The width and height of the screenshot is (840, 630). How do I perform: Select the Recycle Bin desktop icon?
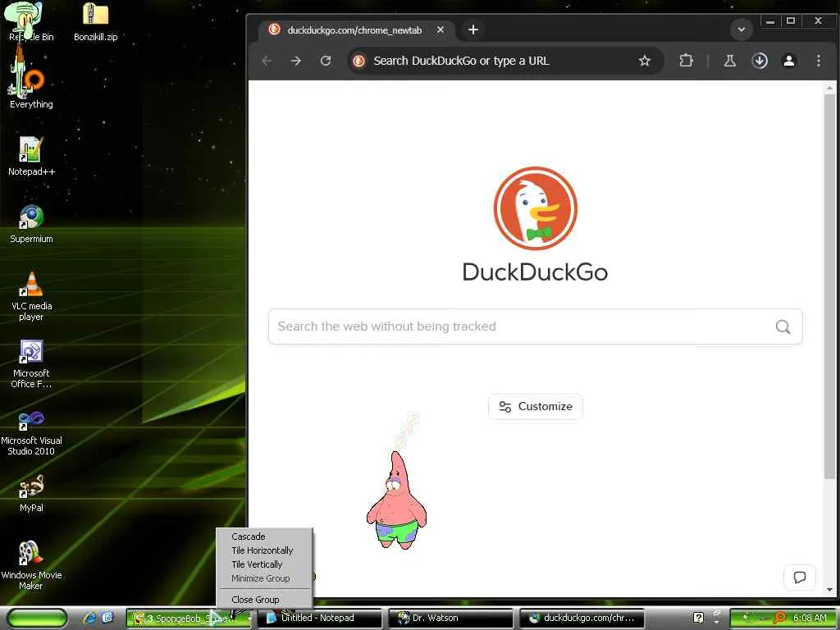click(x=31, y=21)
